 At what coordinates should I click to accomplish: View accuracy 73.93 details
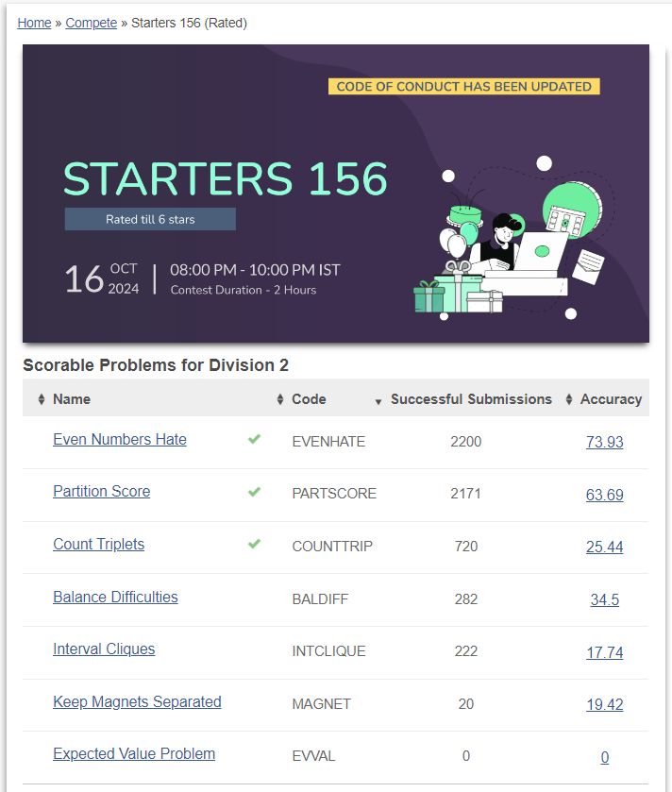[x=604, y=442]
